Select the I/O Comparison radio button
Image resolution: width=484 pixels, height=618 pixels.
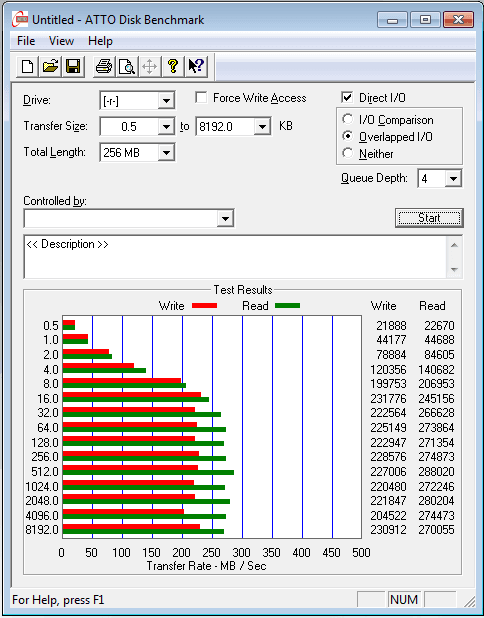click(x=348, y=119)
